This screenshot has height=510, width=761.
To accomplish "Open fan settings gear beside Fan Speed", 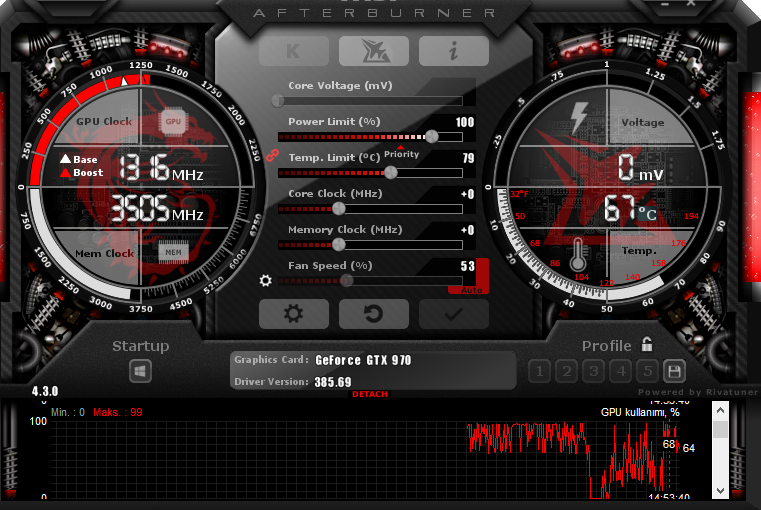I will click(x=265, y=280).
